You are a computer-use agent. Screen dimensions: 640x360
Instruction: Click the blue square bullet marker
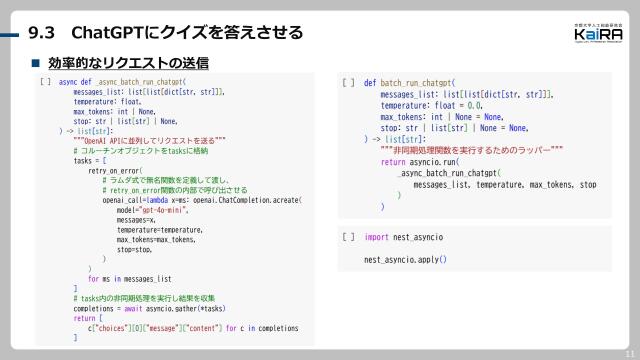coord(36,63)
